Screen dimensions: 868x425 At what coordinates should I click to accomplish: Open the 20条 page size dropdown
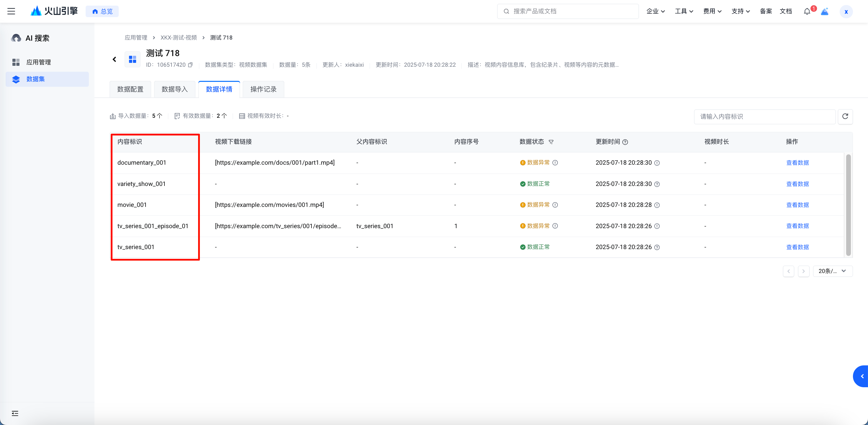[x=832, y=271]
